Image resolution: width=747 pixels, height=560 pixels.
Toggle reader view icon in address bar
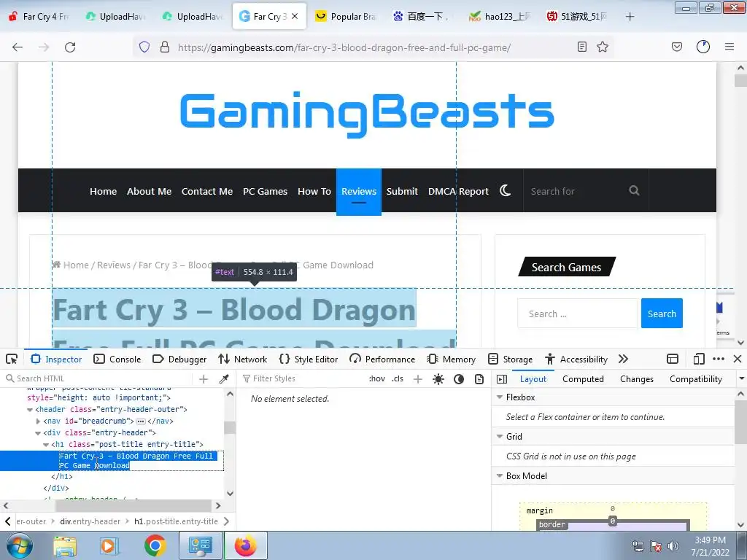581,47
